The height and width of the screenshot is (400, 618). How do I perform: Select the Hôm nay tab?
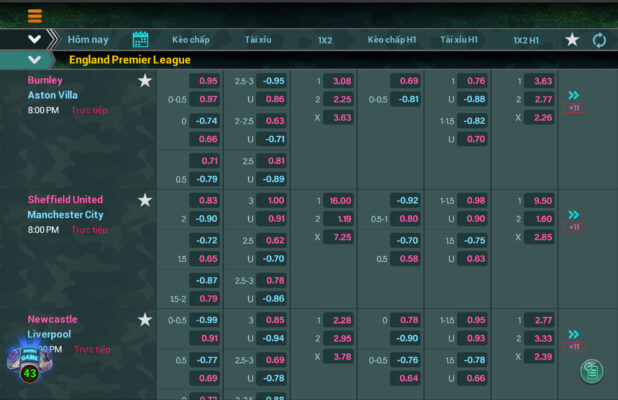click(88, 40)
